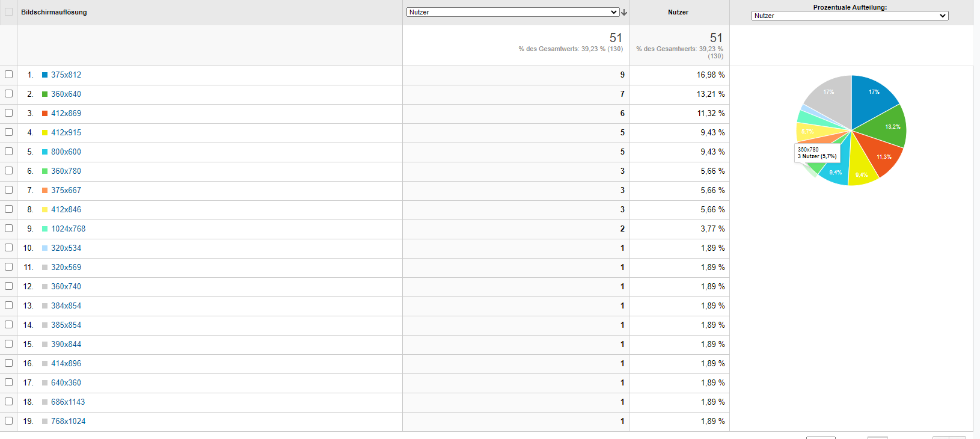Click the cyan legend square beside 800x600
This screenshot has height=439, width=980.
[44, 152]
